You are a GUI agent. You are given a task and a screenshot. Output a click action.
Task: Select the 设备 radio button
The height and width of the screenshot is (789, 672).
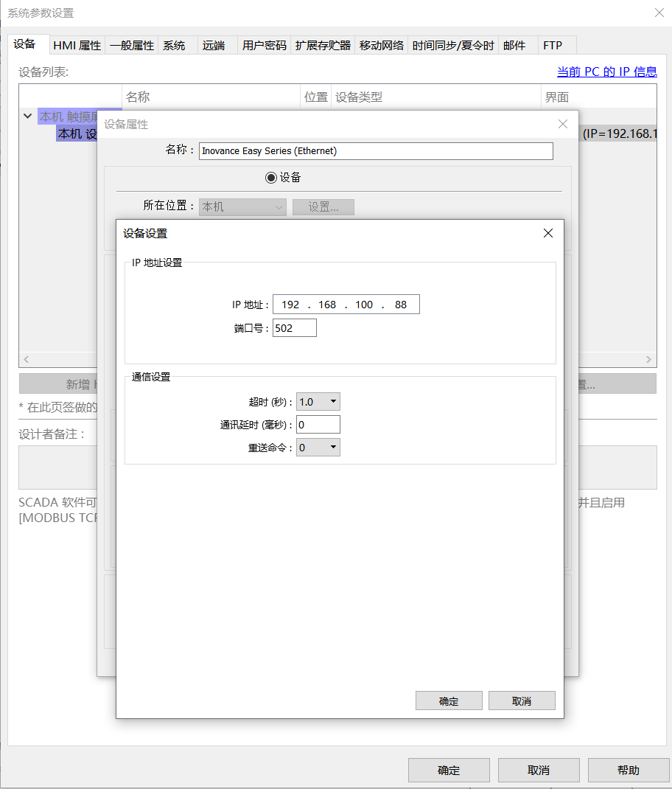click(x=271, y=178)
